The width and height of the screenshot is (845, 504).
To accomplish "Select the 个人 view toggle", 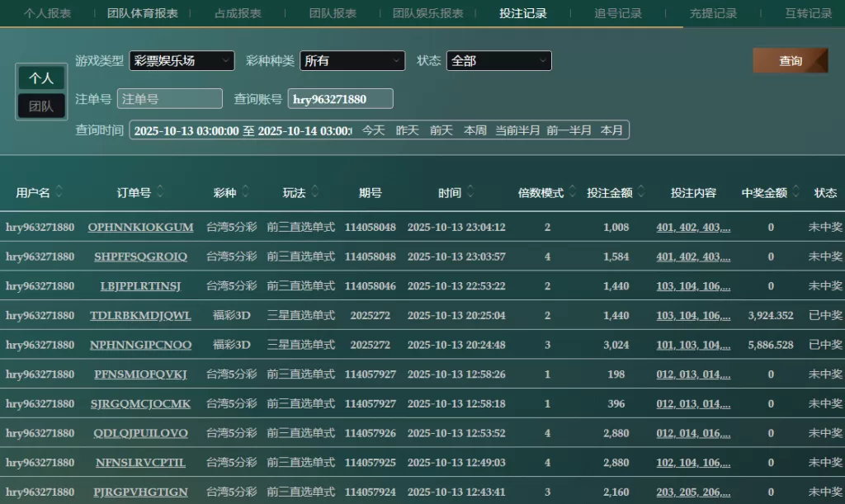I will click(x=41, y=78).
